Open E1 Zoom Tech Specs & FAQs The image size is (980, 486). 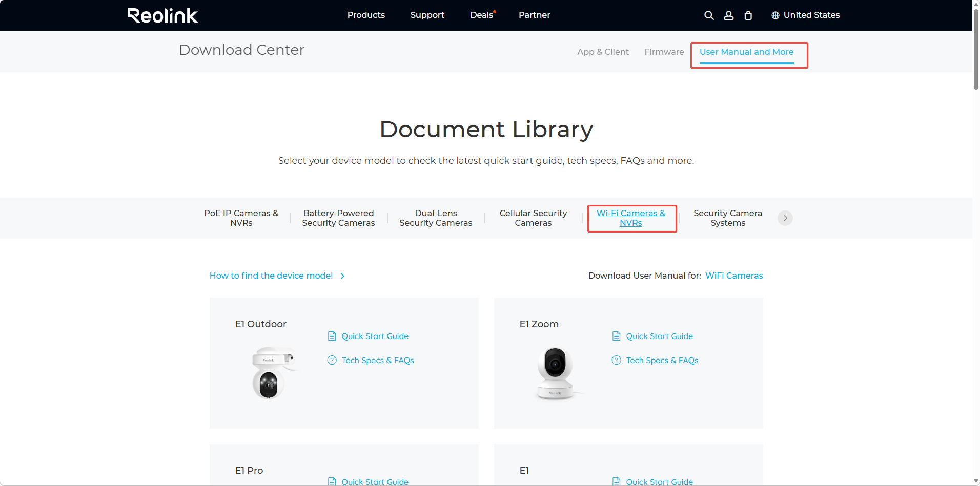(662, 360)
